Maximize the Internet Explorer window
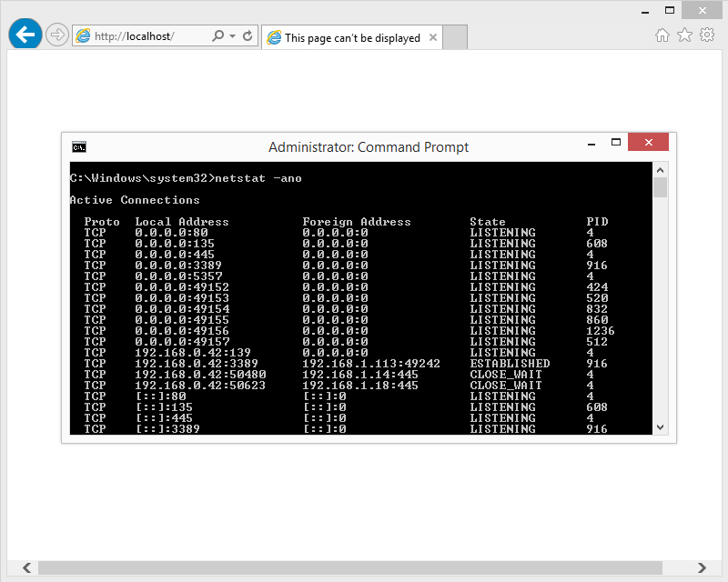 tap(669, 10)
